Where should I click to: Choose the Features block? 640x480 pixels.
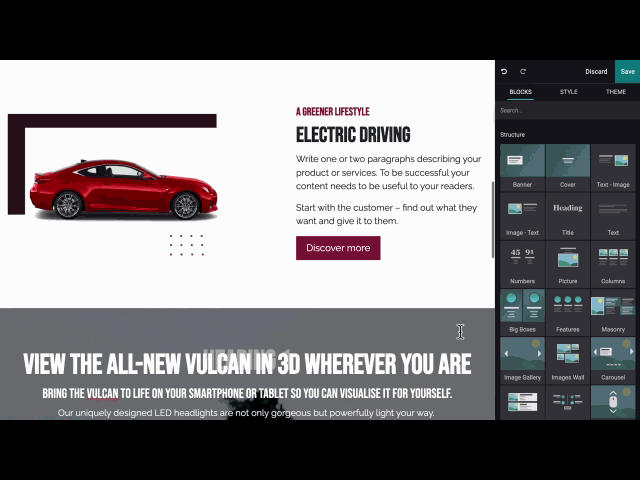click(x=567, y=310)
